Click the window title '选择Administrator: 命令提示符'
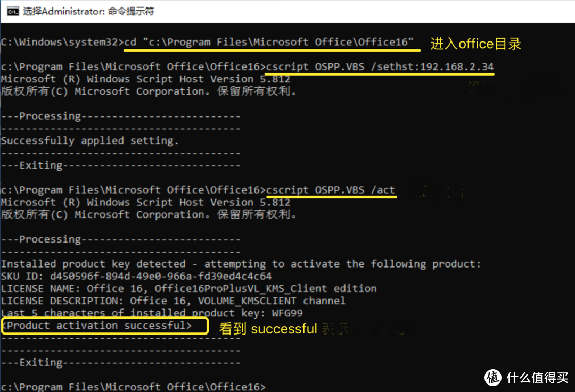This screenshot has height=392, width=575. [x=88, y=11]
